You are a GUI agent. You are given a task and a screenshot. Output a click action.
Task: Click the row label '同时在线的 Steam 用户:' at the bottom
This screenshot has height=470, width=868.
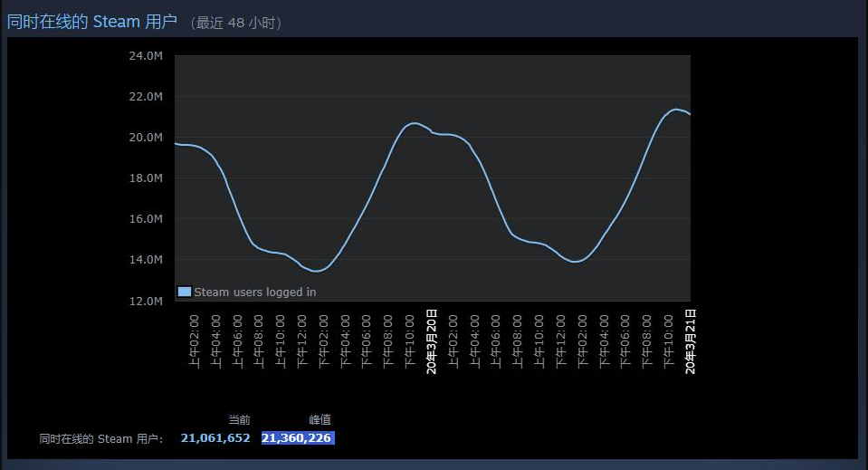pyautogui.click(x=101, y=439)
